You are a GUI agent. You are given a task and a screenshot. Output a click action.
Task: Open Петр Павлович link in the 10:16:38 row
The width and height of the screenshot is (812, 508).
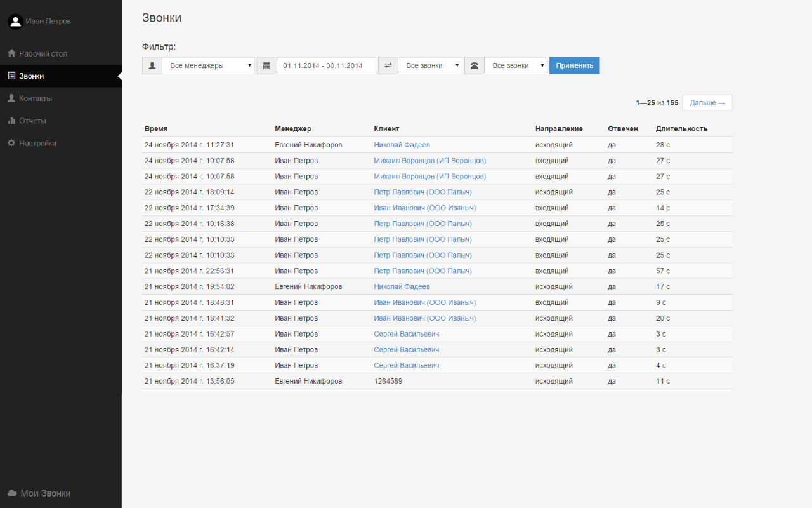[422, 224]
